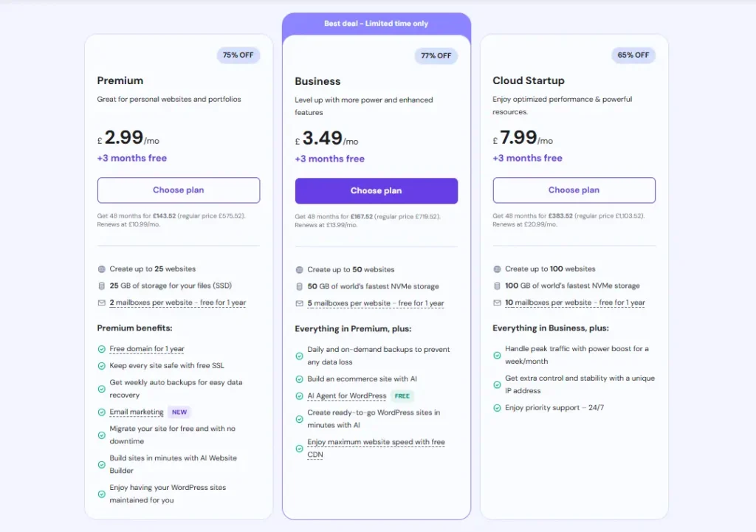Viewport: 756px width, 532px height.
Task: Choose the Business plan
Action: click(376, 191)
